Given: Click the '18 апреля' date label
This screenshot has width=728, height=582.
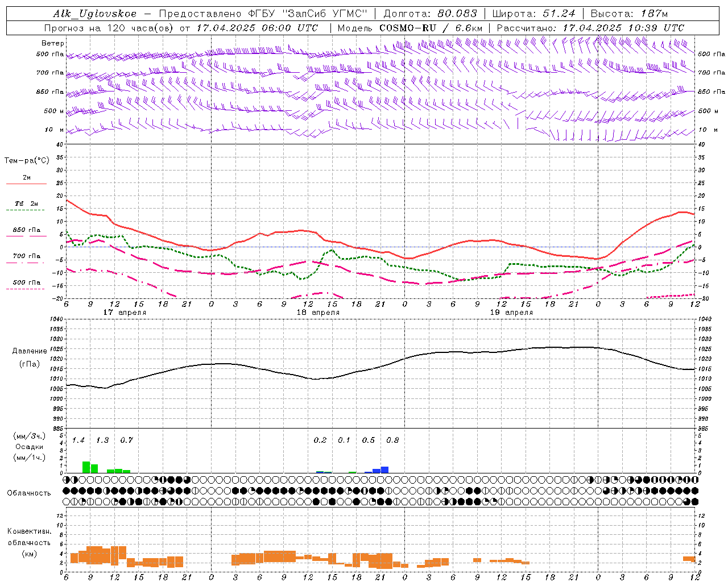Looking at the screenshot, I should click(318, 313).
